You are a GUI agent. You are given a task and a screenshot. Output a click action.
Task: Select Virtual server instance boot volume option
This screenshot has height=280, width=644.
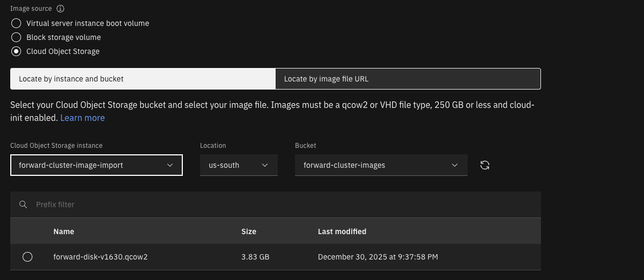tap(16, 23)
